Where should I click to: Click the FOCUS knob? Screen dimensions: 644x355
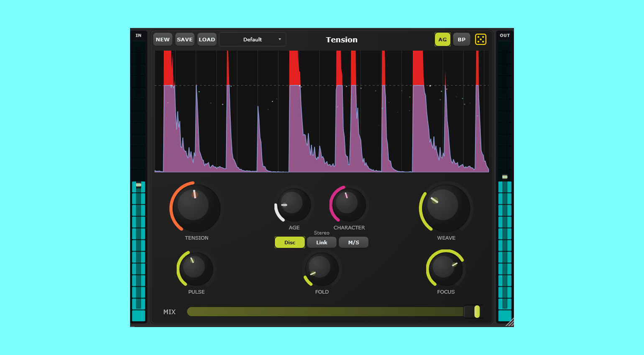click(445, 268)
